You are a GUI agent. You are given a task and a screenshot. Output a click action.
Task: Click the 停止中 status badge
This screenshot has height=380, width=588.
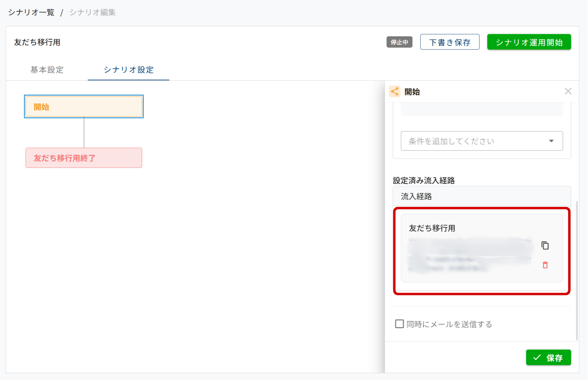click(x=399, y=42)
